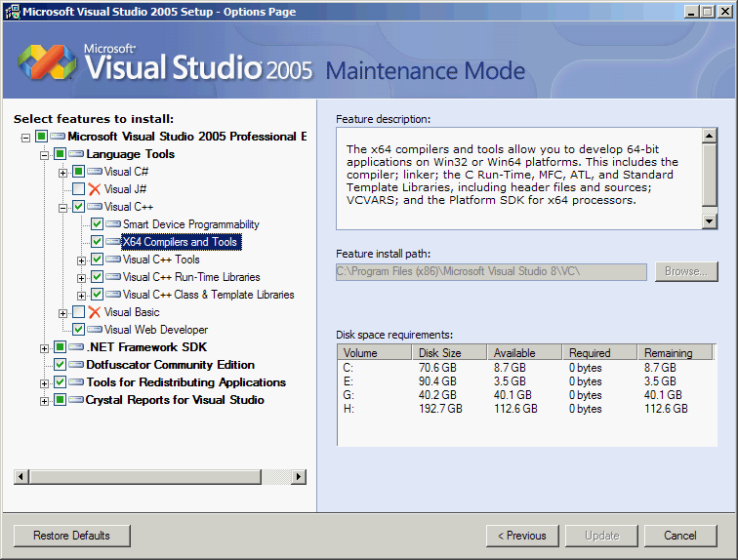Select the C: volume row
This screenshot has height=560, width=738.
click(x=527, y=368)
